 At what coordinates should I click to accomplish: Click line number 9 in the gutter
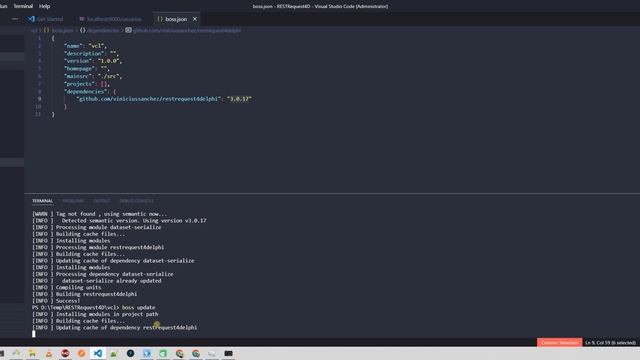[x=39, y=99]
